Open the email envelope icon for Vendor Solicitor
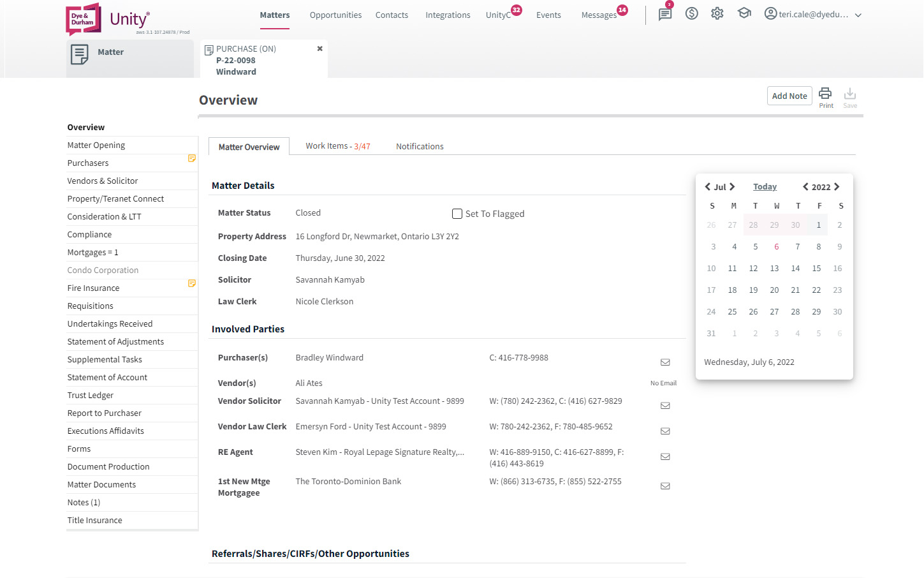The height and width of the screenshot is (578, 924). pos(665,405)
